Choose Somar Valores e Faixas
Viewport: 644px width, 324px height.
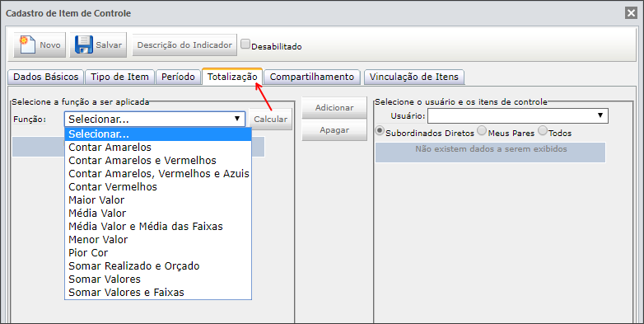[x=158, y=293]
